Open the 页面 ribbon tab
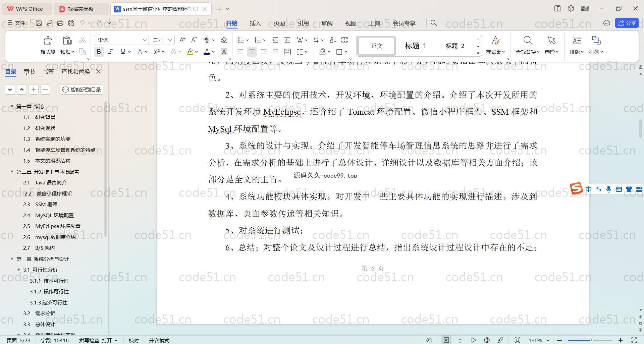 pyautogui.click(x=279, y=23)
